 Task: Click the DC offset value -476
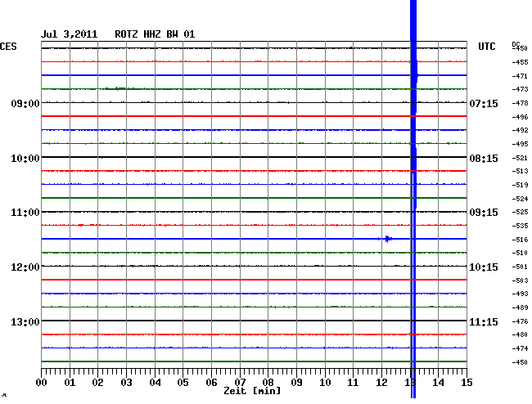[520, 321]
